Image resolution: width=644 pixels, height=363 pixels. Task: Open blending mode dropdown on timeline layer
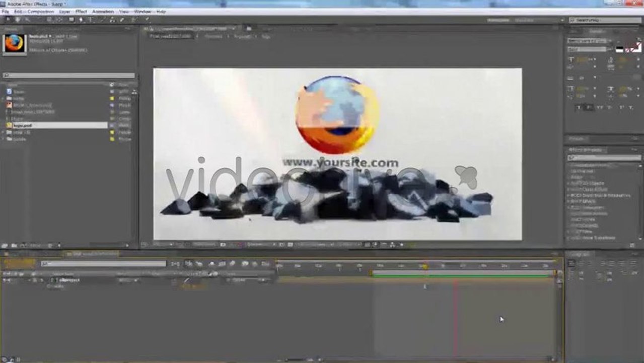[128, 280]
